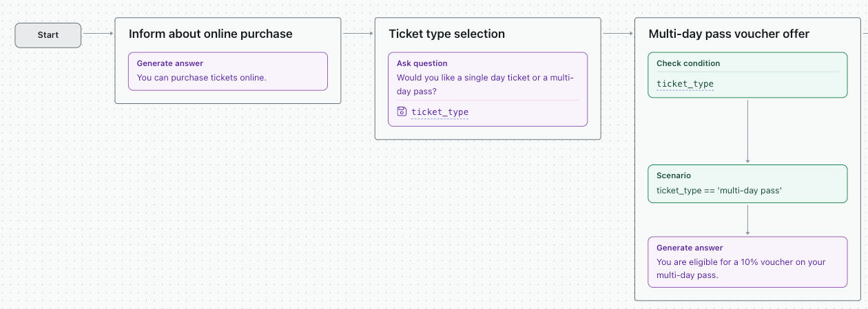Click the ticket_type variable in Ask question

(440, 112)
